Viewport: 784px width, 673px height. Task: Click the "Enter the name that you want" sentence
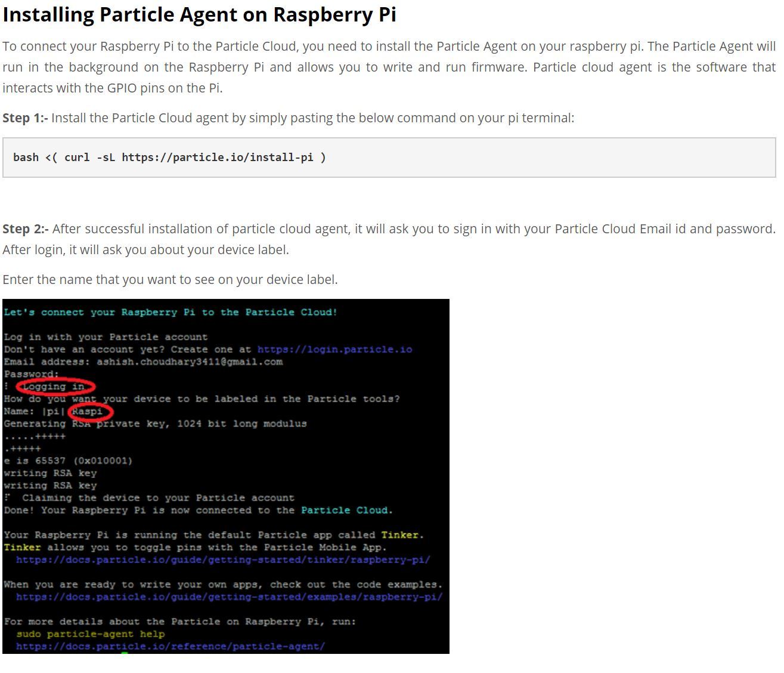[170, 279]
